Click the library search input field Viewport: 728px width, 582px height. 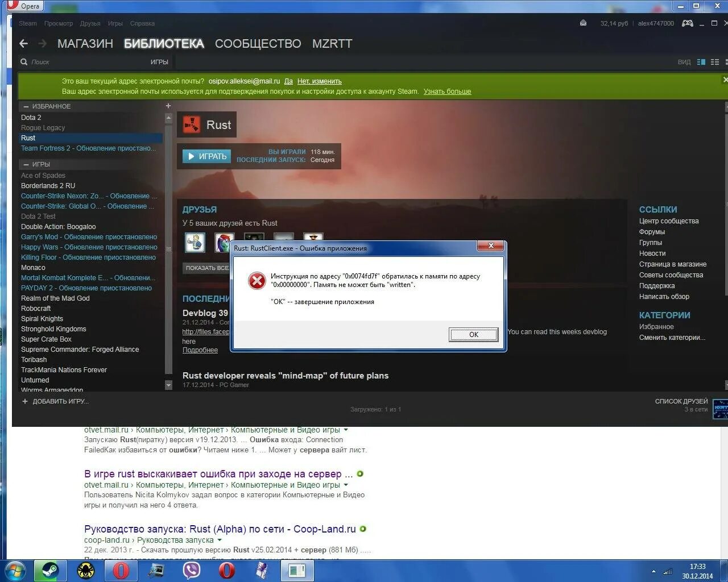coord(85,62)
